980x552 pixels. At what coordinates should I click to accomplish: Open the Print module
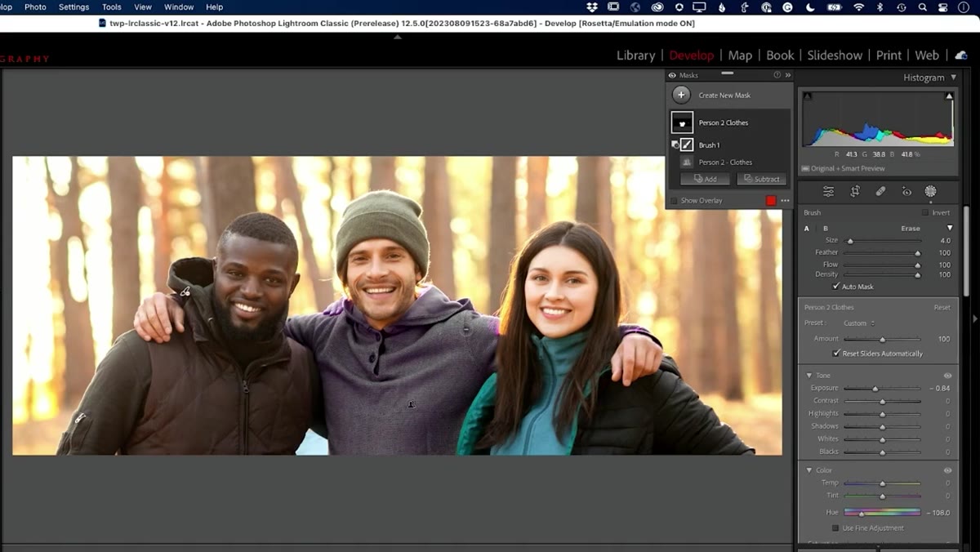pyautogui.click(x=889, y=56)
